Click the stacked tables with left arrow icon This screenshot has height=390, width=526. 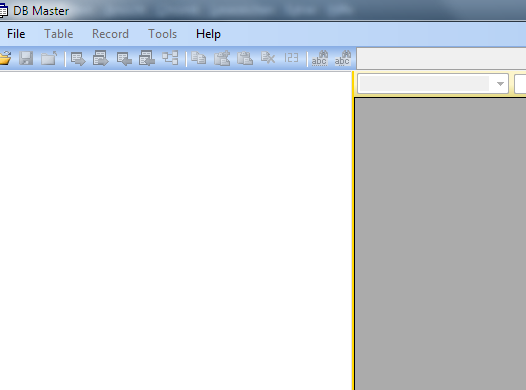pos(147,58)
